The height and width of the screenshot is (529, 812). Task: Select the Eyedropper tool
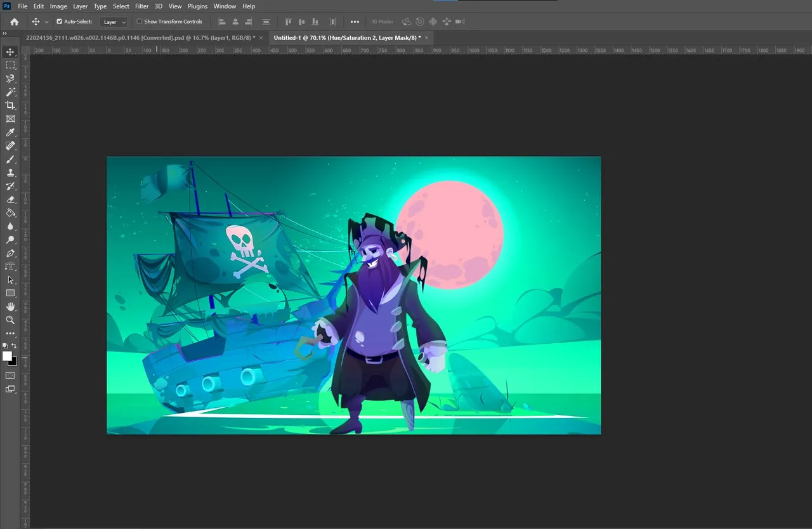point(10,132)
